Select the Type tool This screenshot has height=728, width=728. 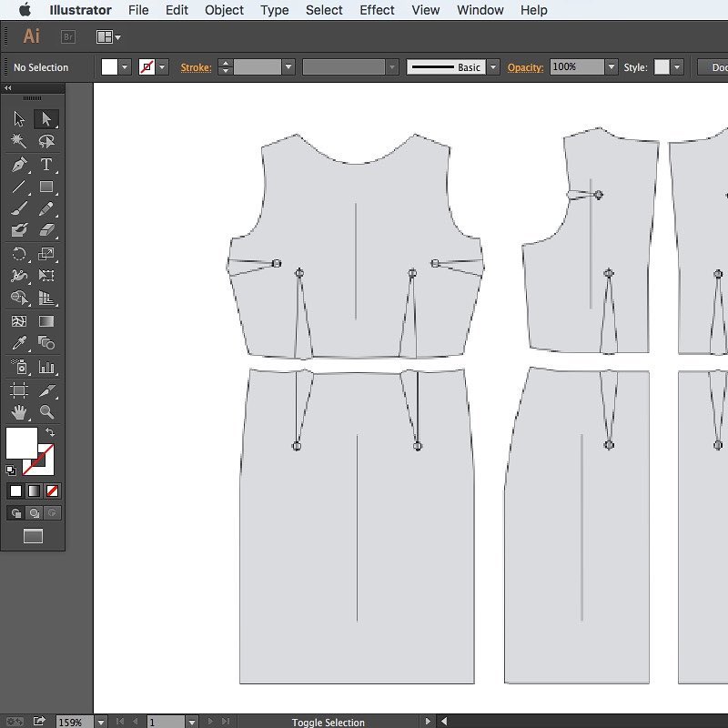pos(46,165)
